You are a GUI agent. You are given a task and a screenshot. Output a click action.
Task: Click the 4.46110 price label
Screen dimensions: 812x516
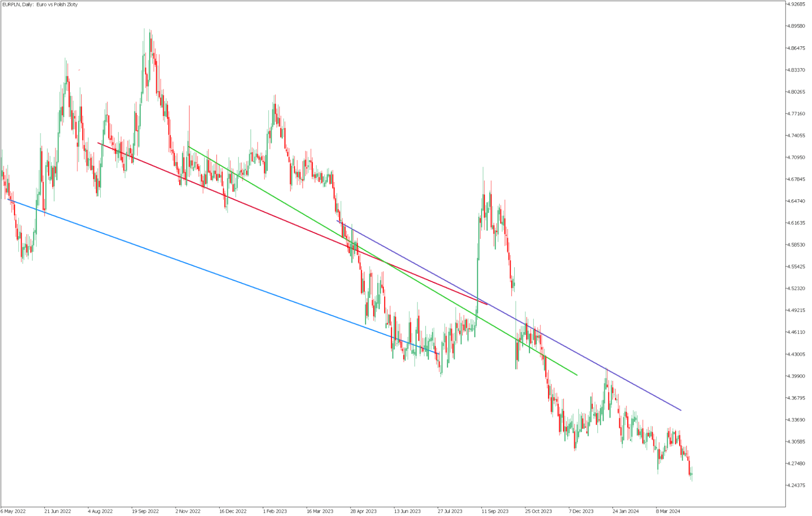tap(796, 332)
